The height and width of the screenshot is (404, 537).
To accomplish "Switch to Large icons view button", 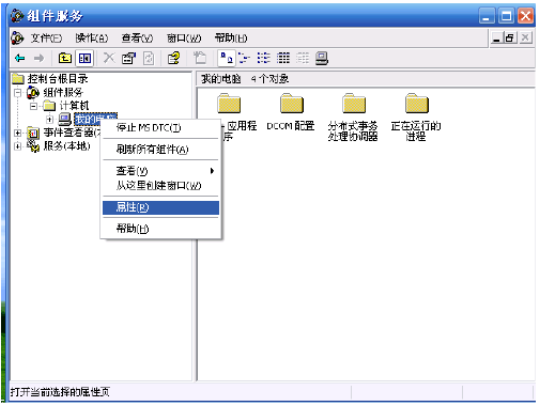I will tap(226, 58).
